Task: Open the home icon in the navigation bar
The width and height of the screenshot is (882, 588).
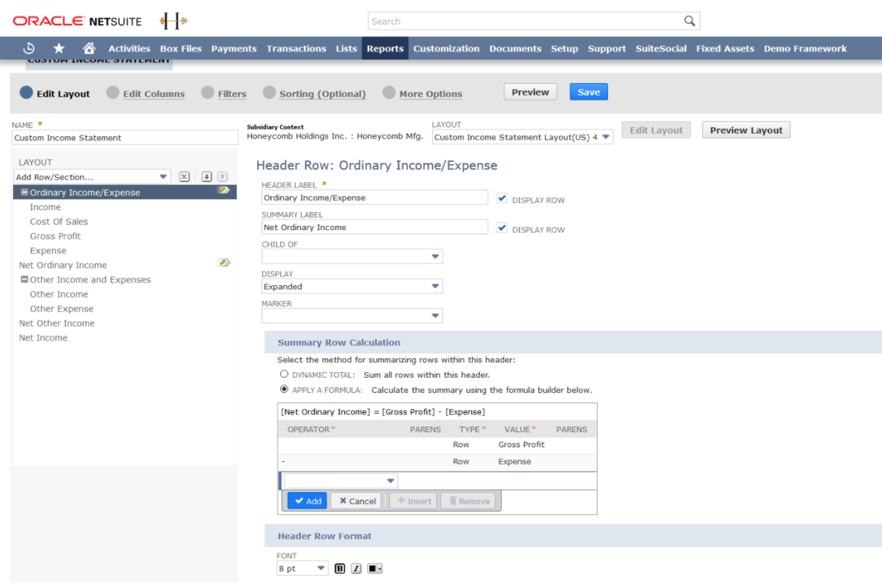Action: tap(89, 48)
